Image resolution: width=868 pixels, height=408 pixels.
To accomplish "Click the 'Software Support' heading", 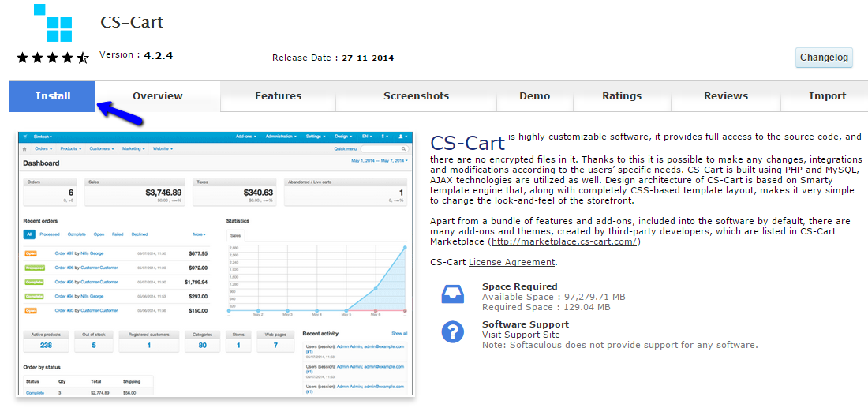I will click(x=526, y=324).
